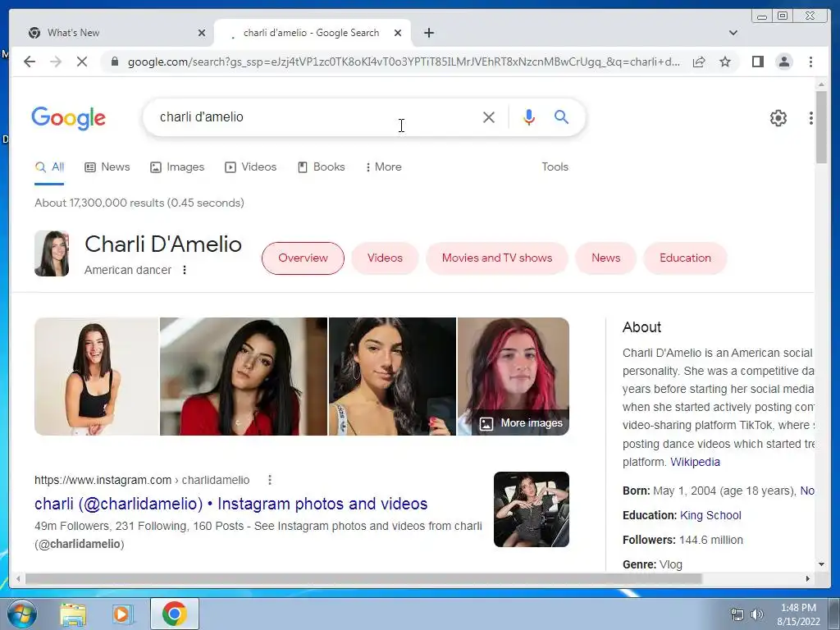Open Google apps menu beside the gear
The width and height of the screenshot is (840, 630).
coord(810,118)
